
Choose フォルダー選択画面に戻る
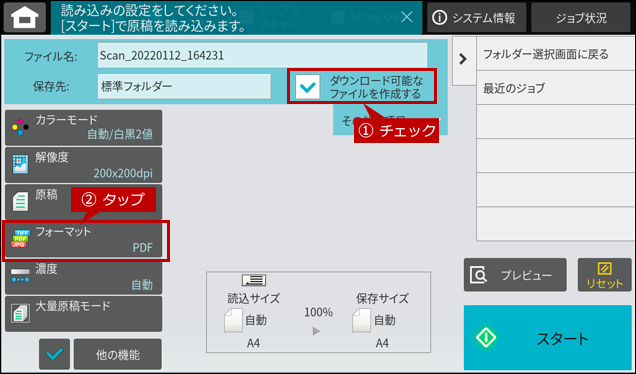[x=556, y=54]
